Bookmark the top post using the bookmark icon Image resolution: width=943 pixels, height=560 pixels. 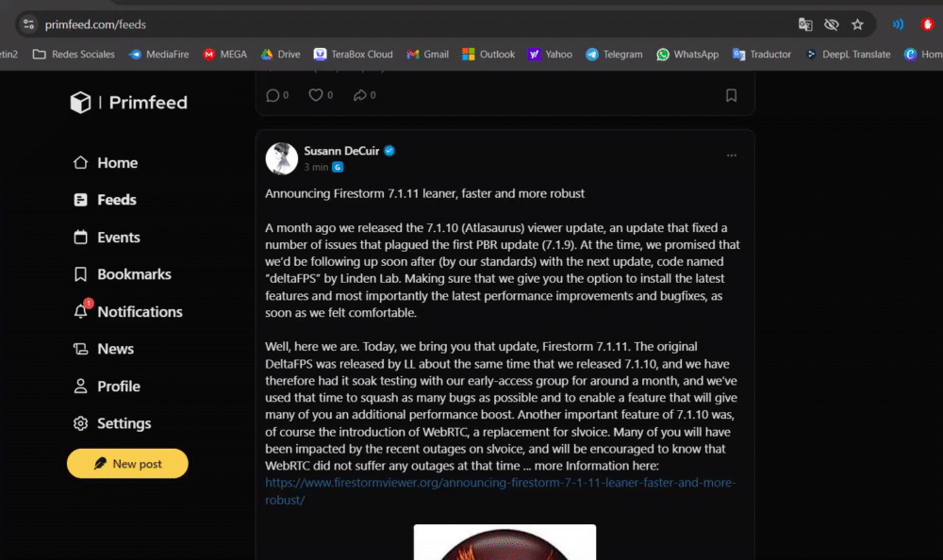click(x=731, y=95)
